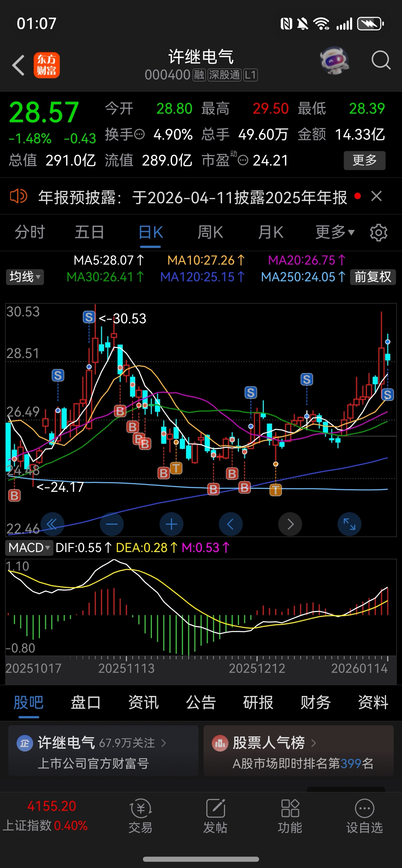Dismiss the 年报预披露 notice banner
The image size is (402, 868).
pyautogui.click(x=376, y=196)
